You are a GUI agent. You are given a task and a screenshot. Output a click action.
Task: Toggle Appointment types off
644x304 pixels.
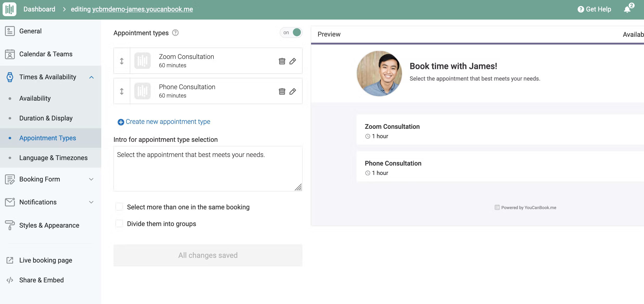pyautogui.click(x=291, y=32)
